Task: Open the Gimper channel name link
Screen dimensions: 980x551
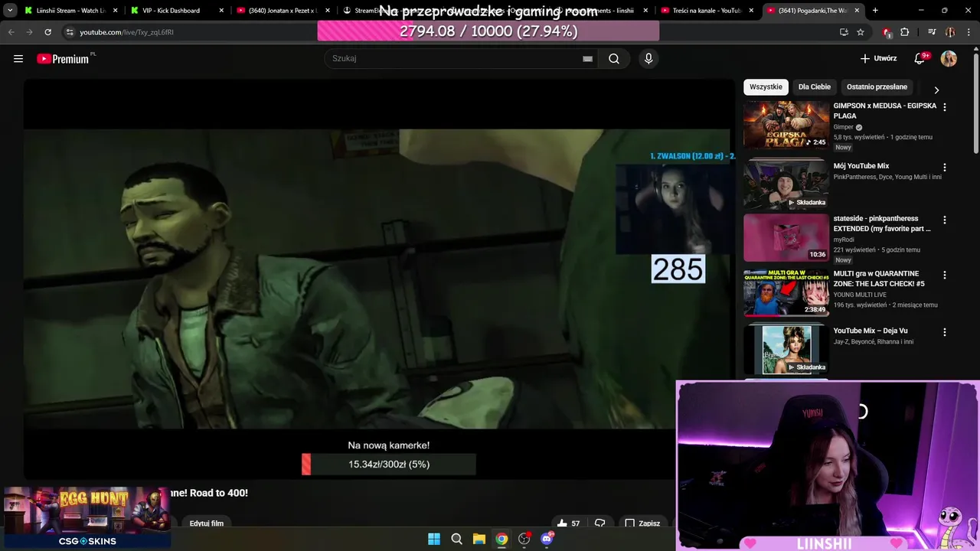Action: coord(843,127)
